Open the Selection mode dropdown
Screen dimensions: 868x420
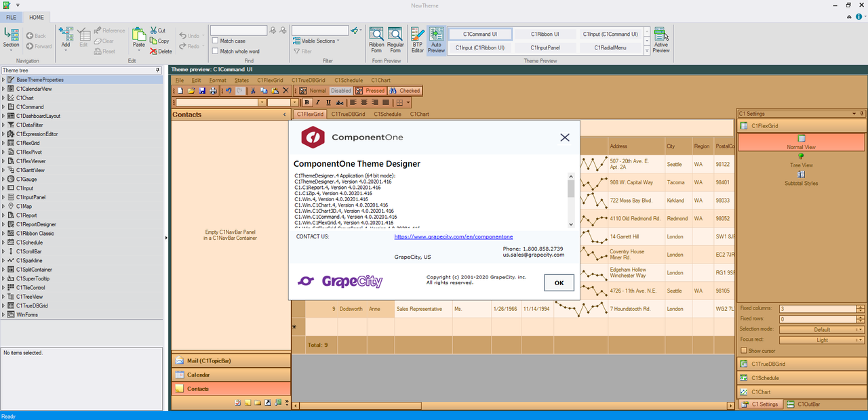821,329
